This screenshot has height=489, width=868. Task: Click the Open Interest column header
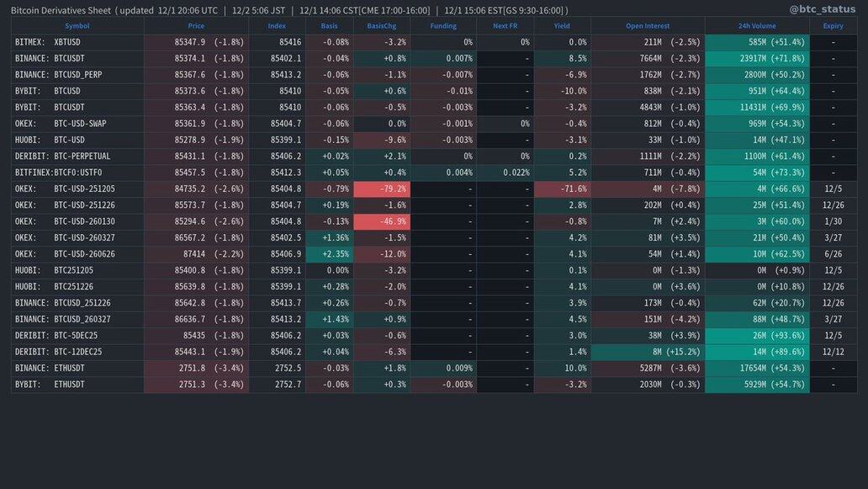[x=648, y=26]
